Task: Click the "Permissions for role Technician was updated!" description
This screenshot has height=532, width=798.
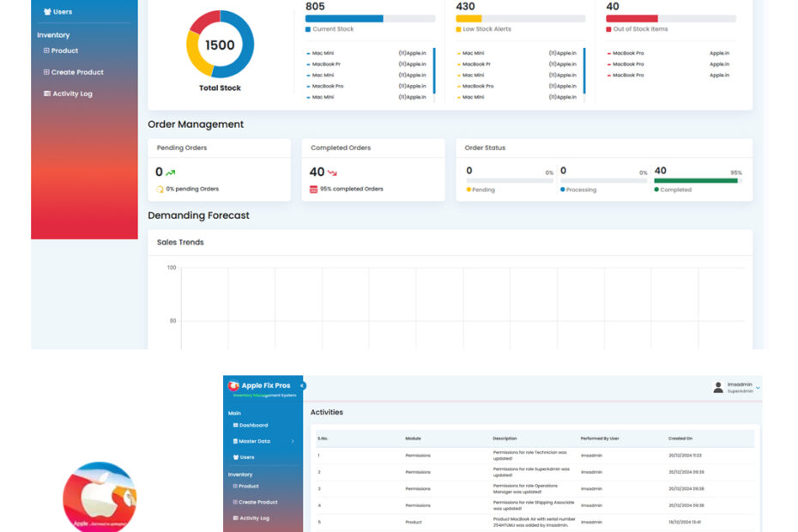Action: pyautogui.click(x=529, y=455)
